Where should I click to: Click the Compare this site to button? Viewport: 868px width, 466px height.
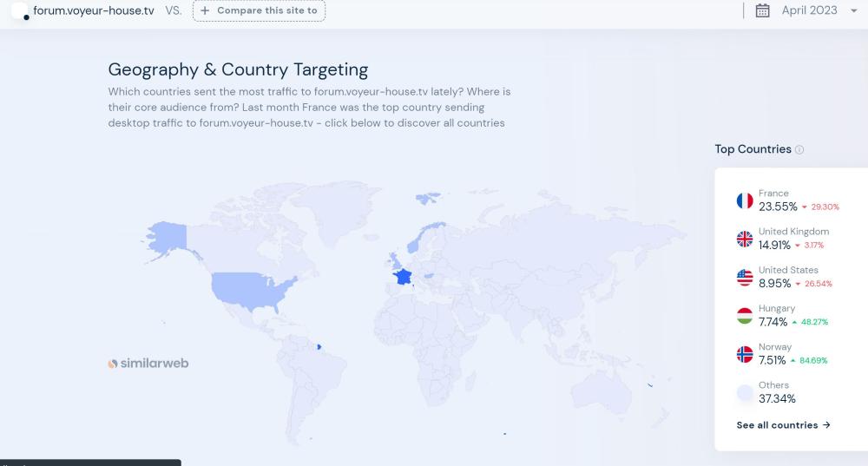point(259,10)
